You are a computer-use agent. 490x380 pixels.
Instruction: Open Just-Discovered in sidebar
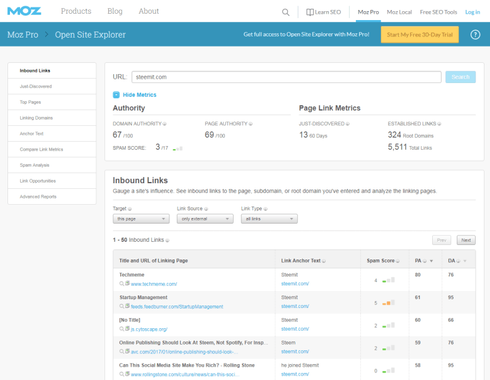pos(52,86)
